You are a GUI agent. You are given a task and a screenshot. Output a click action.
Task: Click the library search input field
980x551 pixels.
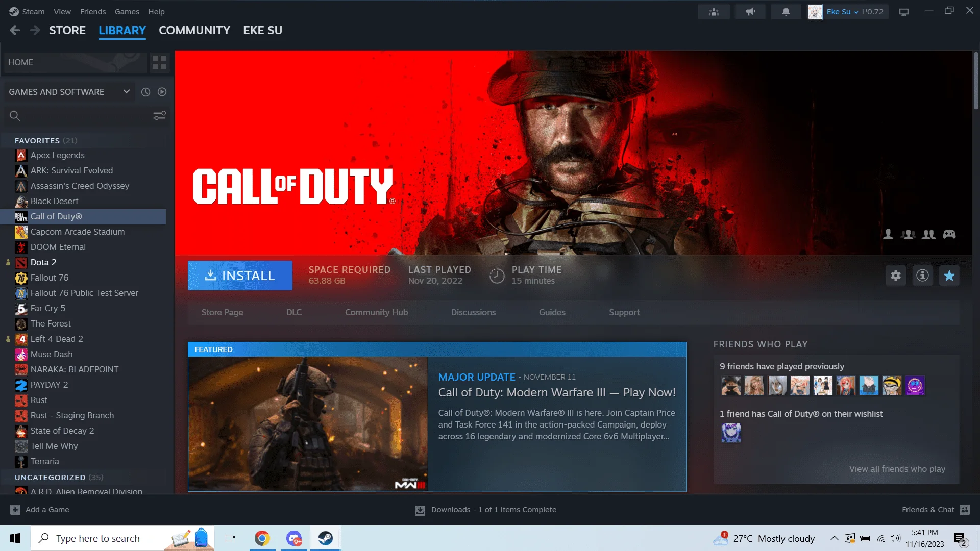[87, 116]
